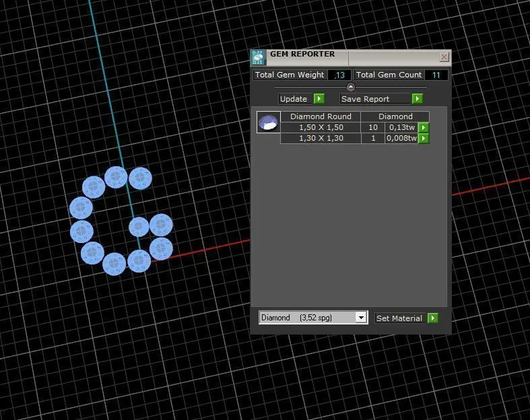
Task: Click the Diamond Round gem thumbnail
Action: click(269, 122)
